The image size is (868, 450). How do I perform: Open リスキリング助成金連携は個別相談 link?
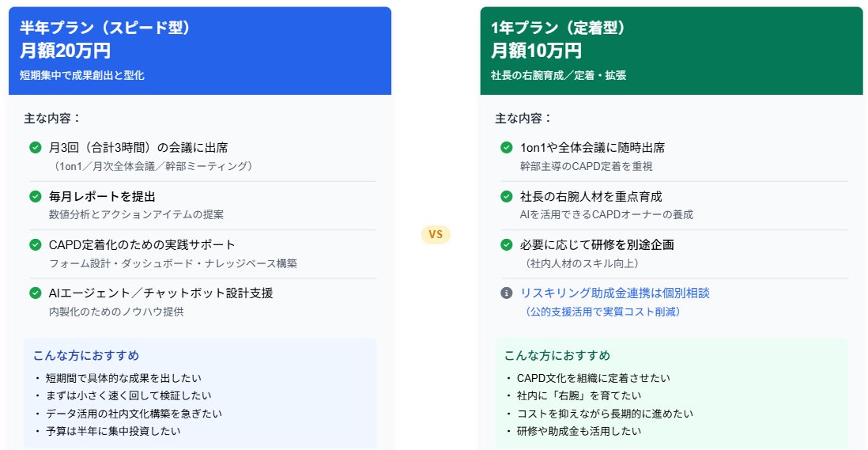(614, 293)
